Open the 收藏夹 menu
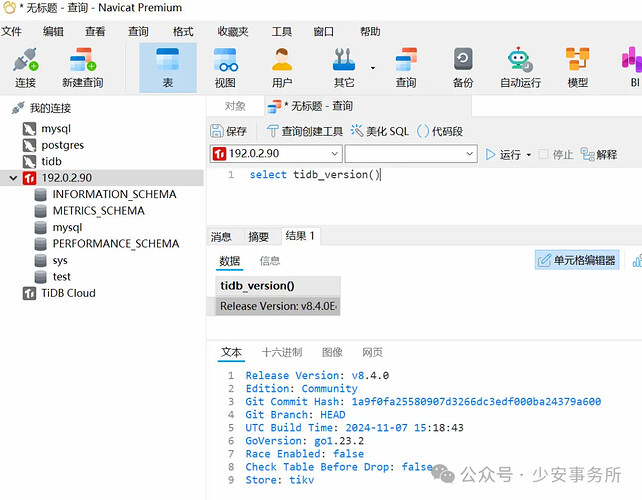Image resolution: width=642 pixels, height=500 pixels. click(x=233, y=32)
